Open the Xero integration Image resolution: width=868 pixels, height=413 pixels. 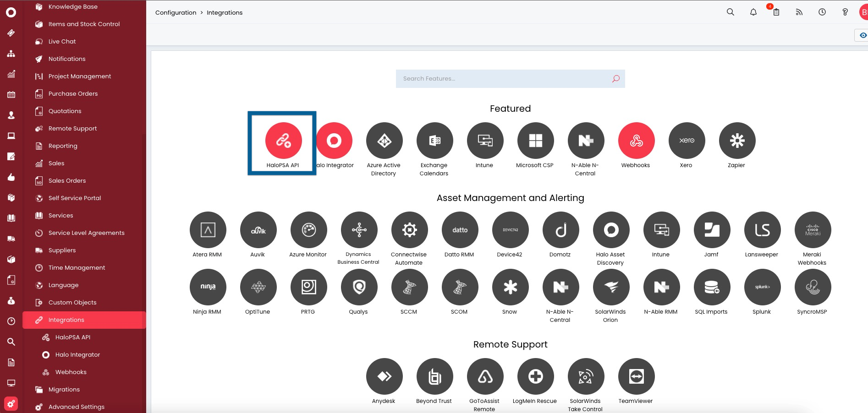pyautogui.click(x=687, y=141)
